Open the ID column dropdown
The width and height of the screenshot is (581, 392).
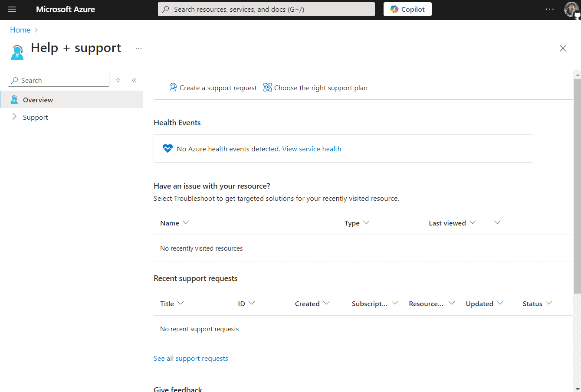[252, 303]
